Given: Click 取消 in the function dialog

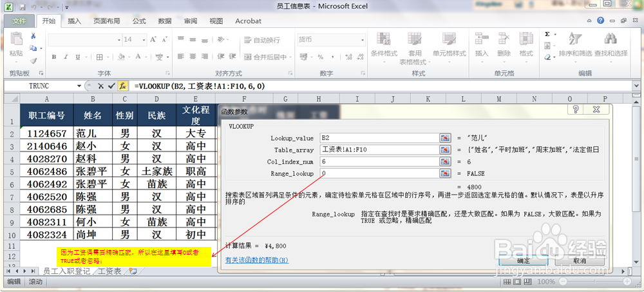Looking at the screenshot, I should (x=580, y=261).
